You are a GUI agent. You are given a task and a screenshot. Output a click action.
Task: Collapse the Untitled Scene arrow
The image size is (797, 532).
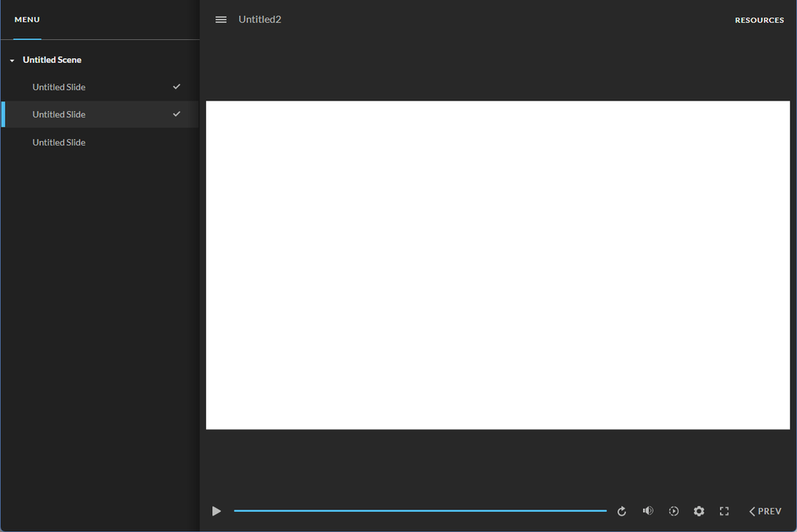12,61
